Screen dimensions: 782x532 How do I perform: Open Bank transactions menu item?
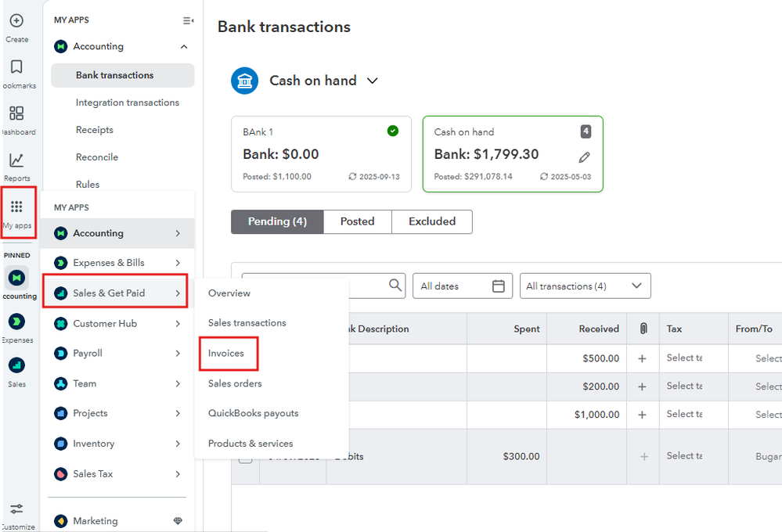click(x=123, y=75)
